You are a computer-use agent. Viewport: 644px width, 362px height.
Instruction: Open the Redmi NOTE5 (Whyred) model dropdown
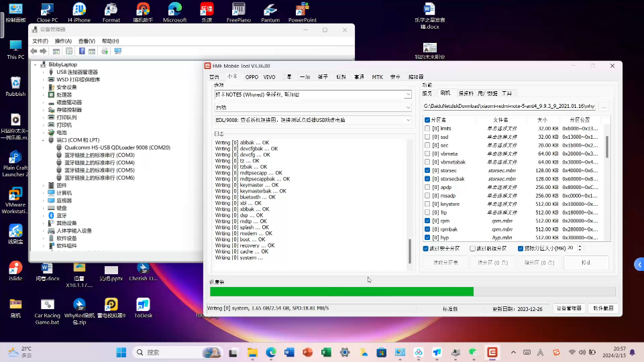coord(407,95)
